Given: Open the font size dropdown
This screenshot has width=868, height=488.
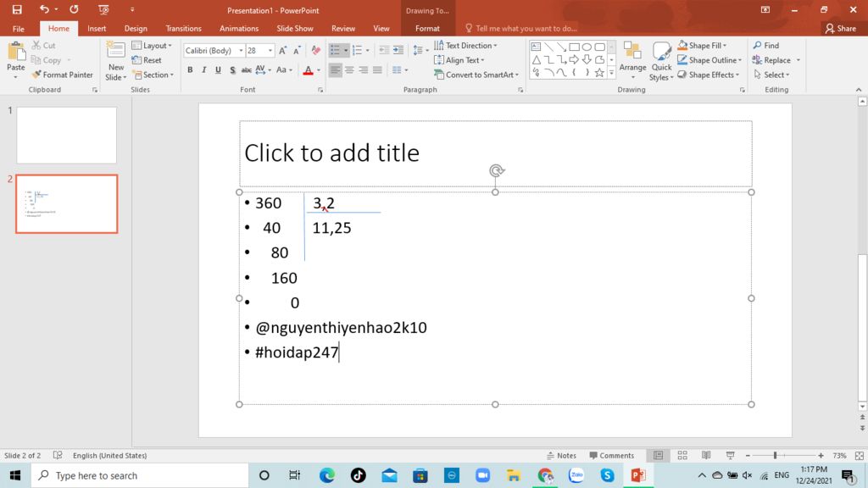Looking at the screenshot, I should click(270, 50).
